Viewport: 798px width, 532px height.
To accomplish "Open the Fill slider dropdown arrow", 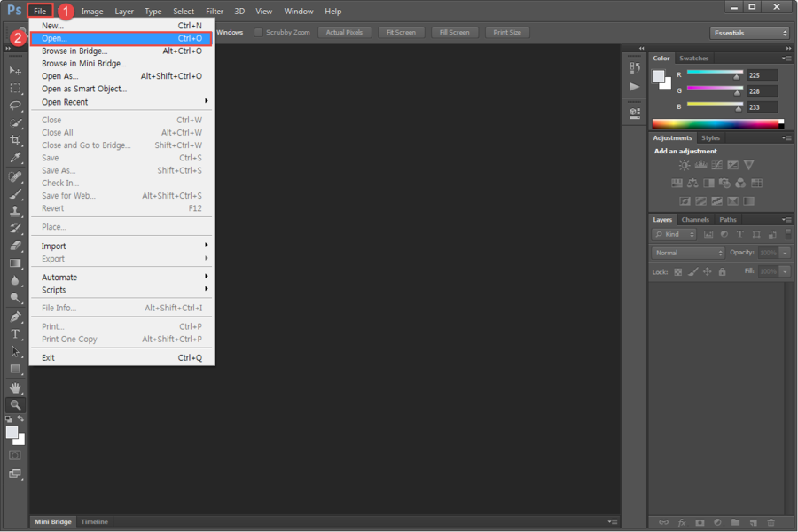I will click(x=786, y=272).
